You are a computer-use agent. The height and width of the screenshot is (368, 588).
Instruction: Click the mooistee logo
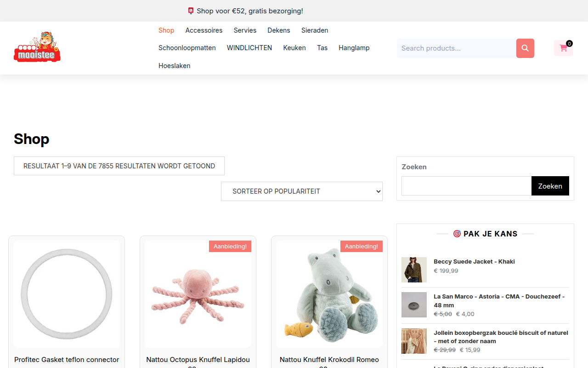point(37,46)
